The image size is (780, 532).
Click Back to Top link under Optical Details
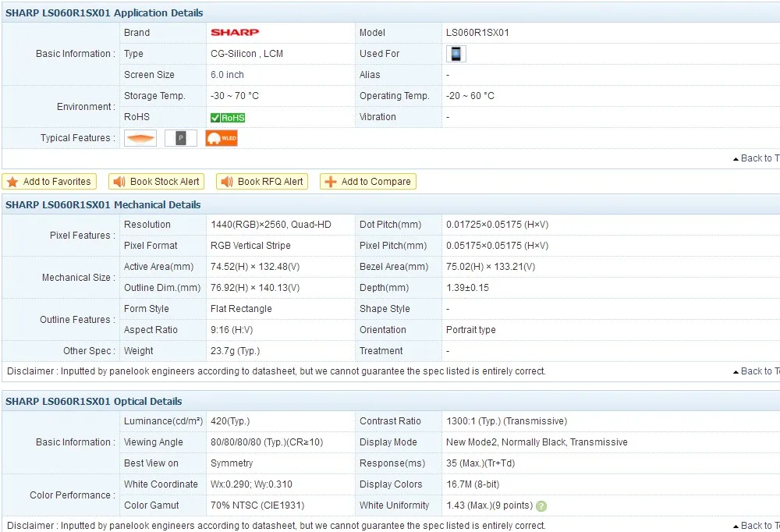pos(756,526)
